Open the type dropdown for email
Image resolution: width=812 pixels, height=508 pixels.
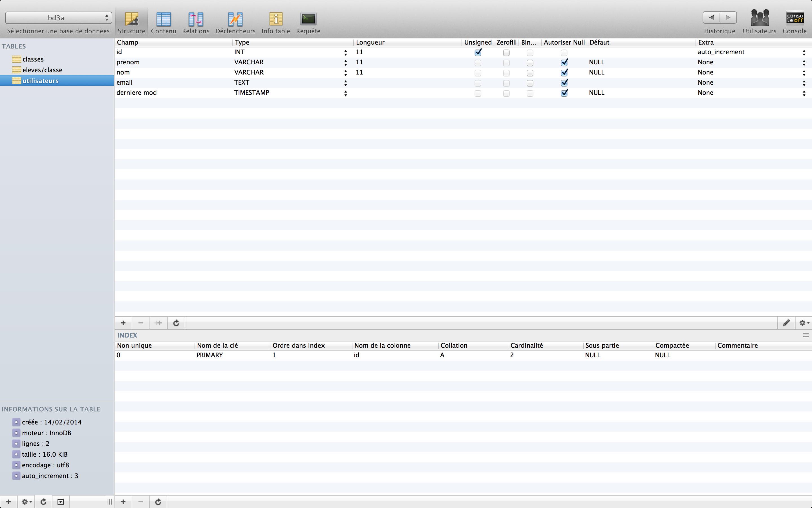[345, 83]
